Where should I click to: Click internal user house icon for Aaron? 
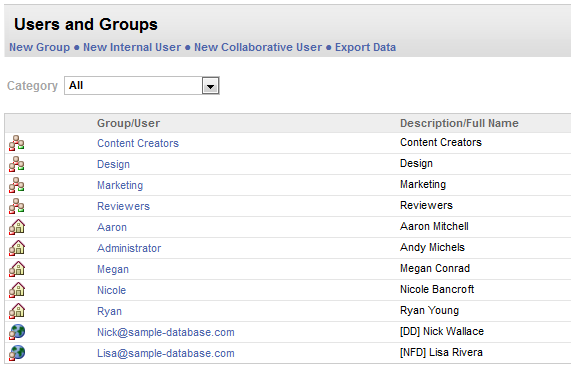point(17,227)
